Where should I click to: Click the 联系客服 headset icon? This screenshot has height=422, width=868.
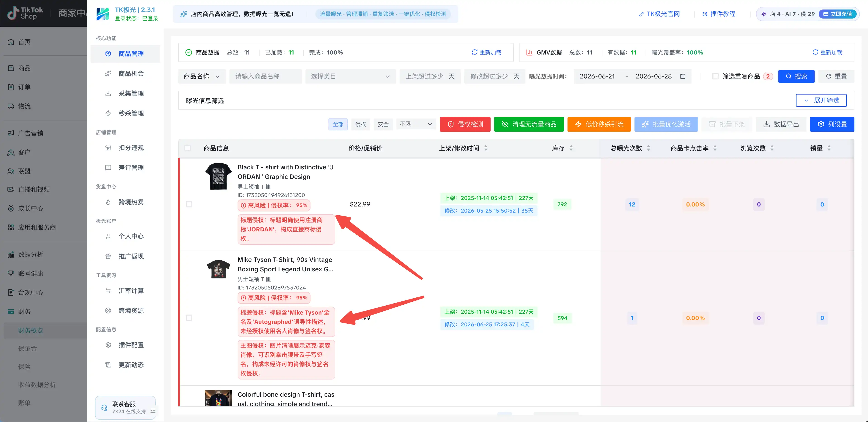pyautogui.click(x=105, y=408)
